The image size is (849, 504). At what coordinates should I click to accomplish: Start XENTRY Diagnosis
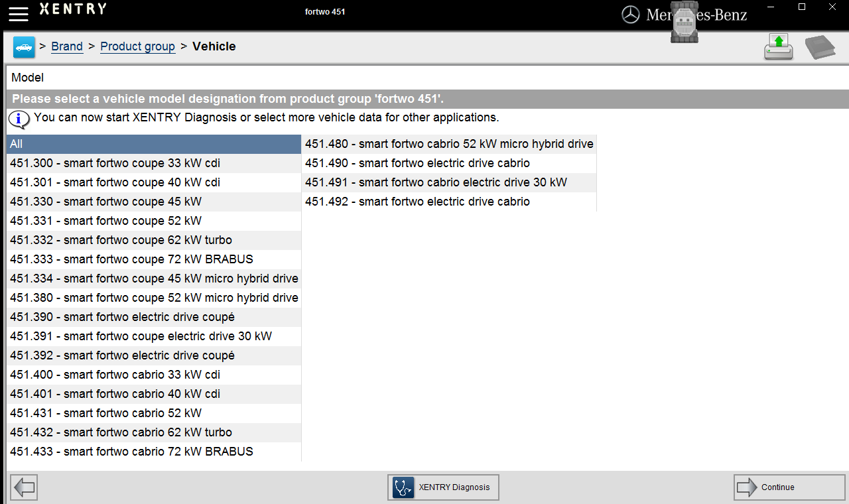click(x=443, y=487)
